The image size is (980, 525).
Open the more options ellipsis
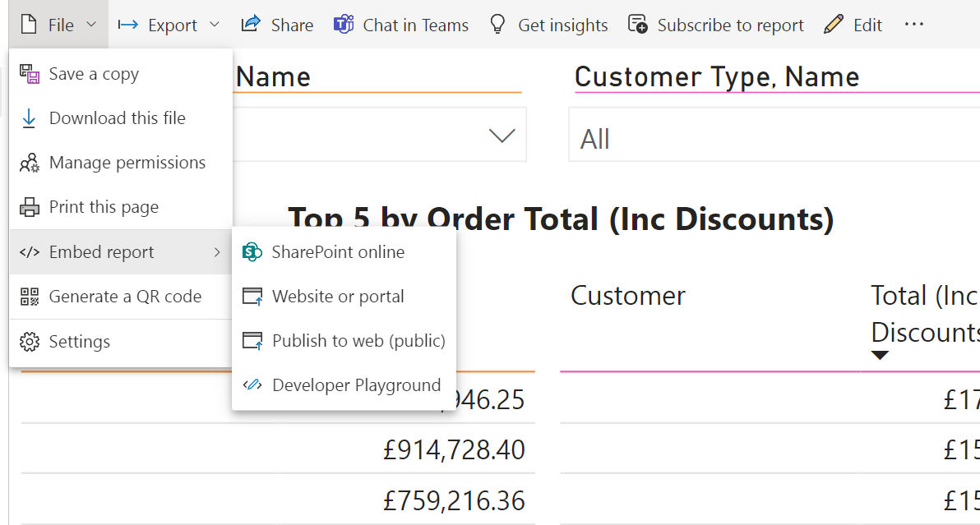pos(913,25)
